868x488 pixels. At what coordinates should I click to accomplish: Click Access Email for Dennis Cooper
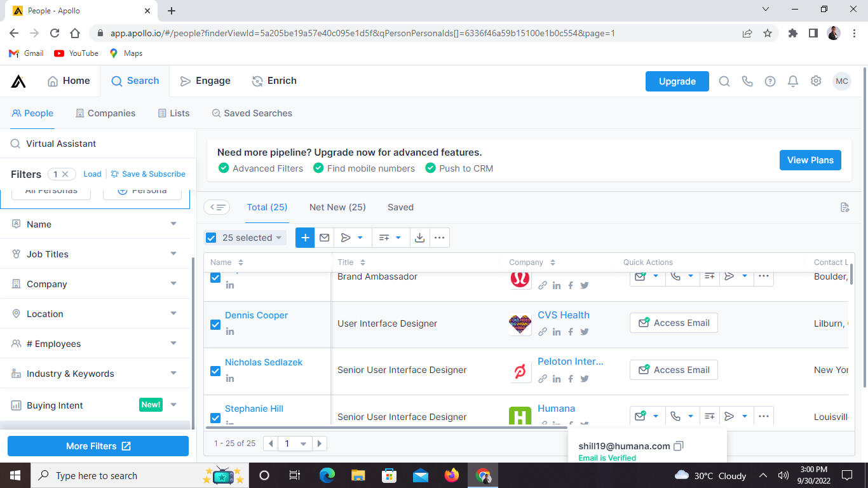pos(674,323)
